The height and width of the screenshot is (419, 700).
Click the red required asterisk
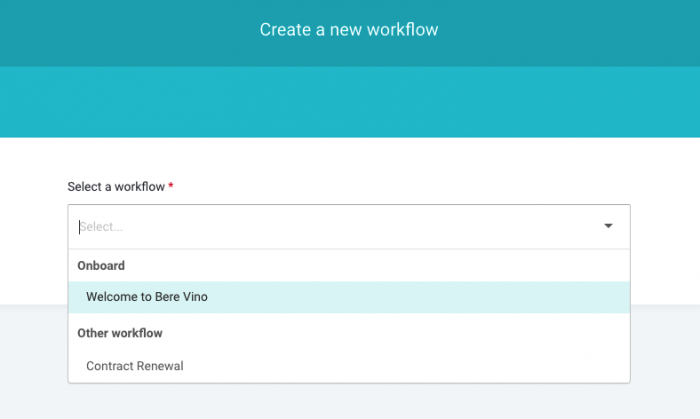(x=171, y=185)
